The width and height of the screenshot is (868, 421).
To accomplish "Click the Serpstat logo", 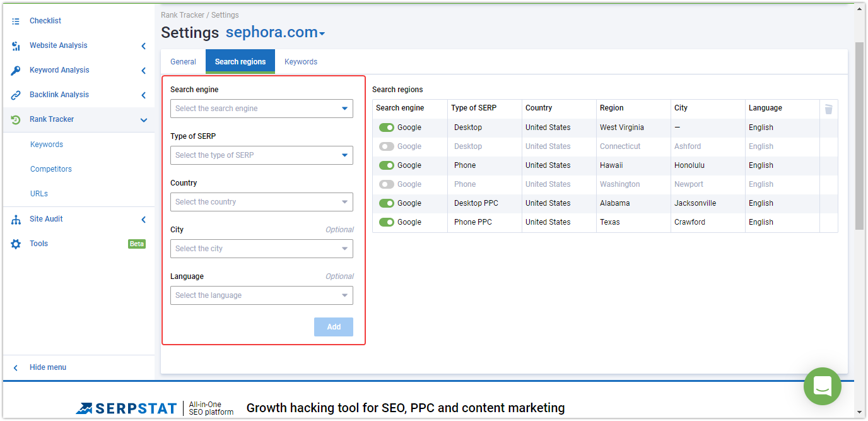I will click(x=126, y=408).
